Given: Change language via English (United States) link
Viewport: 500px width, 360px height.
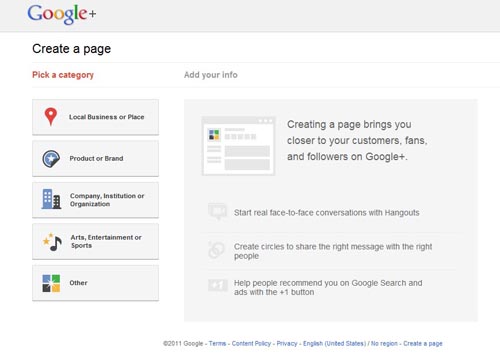Looking at the screenshot, I should (334, 343).
